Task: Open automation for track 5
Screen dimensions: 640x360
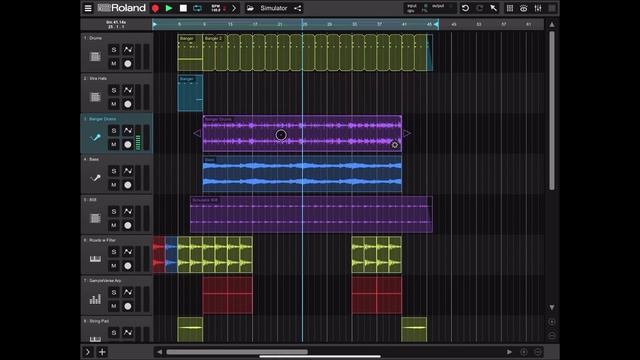Action: point(128,211)
